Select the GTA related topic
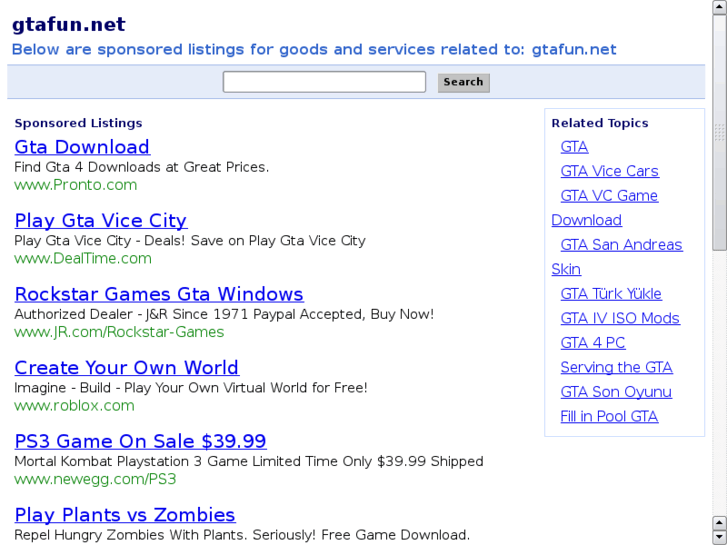The height and width of the screenshot is (545, 727). pos(574,147)
